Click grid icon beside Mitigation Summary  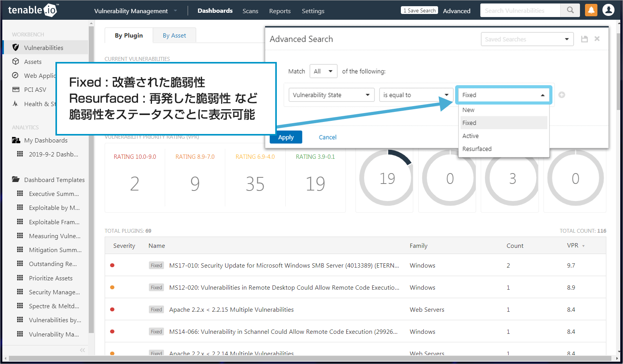(20, 249)
